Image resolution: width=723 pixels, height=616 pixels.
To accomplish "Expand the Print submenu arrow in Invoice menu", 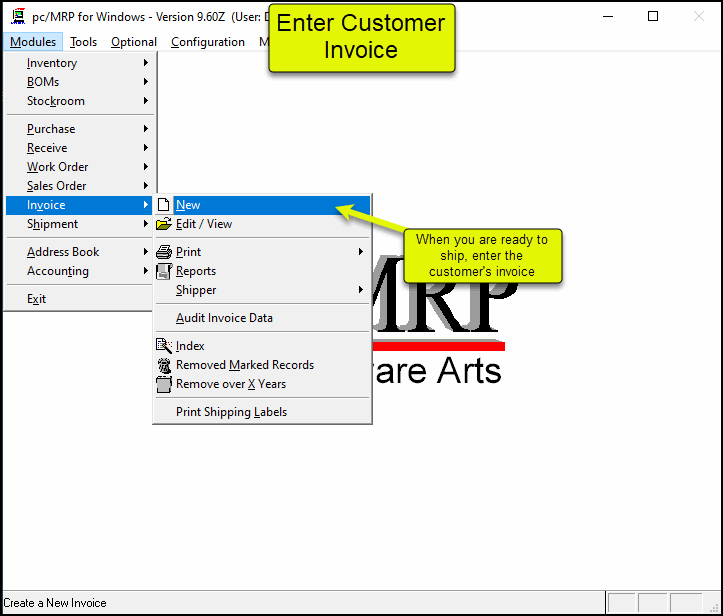I will (361, 252).
